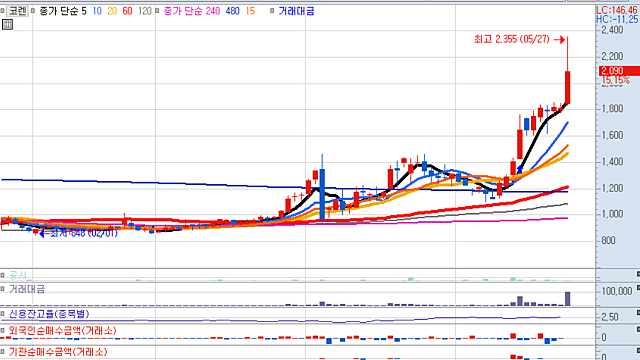This screenshot has width=640, height=360.
Task: Select the 종가 단순 5 moving average label
Action: click(x=63, y=11)
